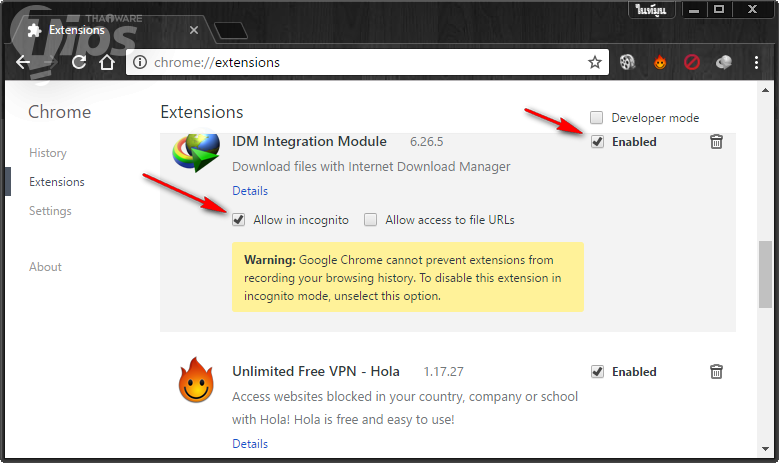The width and height of the screenshot is (779, 463).
Task: Open History in the Chrome sidebar
Action: [x=48, y=153]
